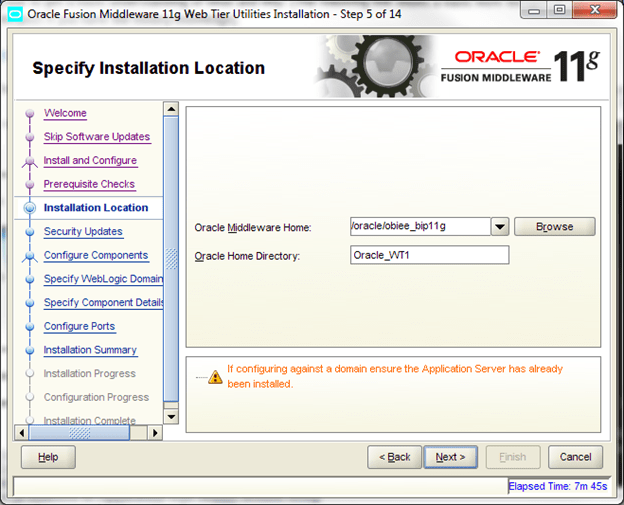The height and width of the screenshot is (505, 624).
Task: Go to Skip Software Updates step
Action: 96,137
